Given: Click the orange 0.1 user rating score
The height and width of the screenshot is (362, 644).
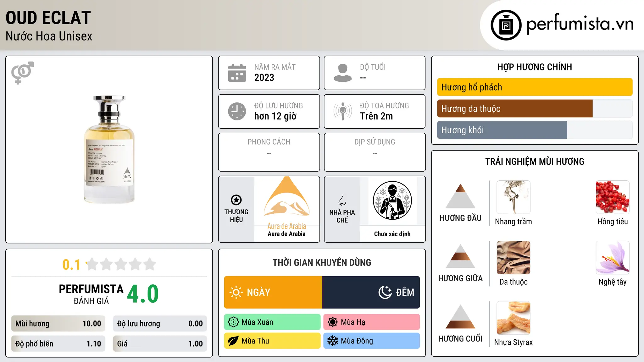Looking at the screenshot, I should coord(71,265).
